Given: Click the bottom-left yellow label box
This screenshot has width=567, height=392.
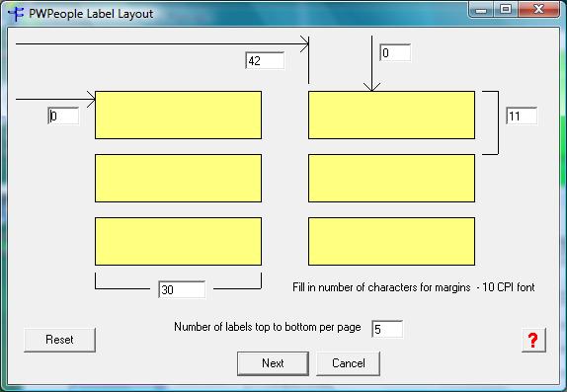Looking at the screenshot, I should tap(178, 242).
